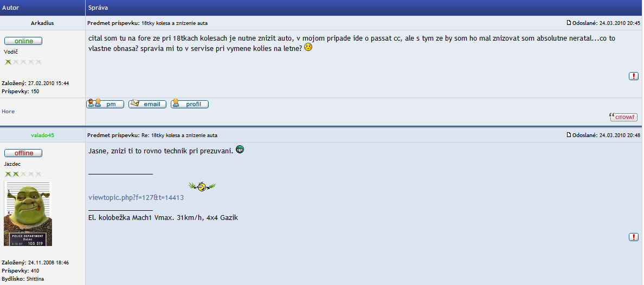Viewport: 644px width, 285px height.
Task: Click the green online status badge
Action: pyautogui.click(x=23, y=41)
